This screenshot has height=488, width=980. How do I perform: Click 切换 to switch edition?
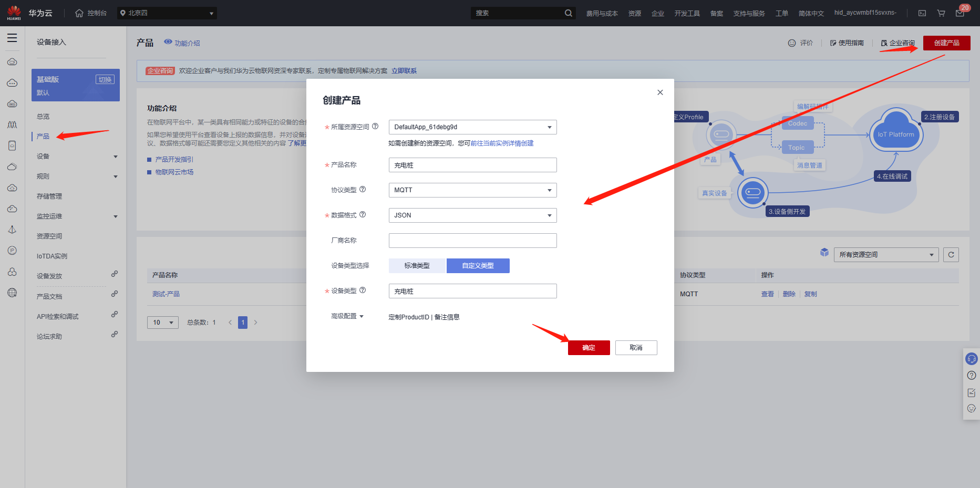(x=105, y=79)
